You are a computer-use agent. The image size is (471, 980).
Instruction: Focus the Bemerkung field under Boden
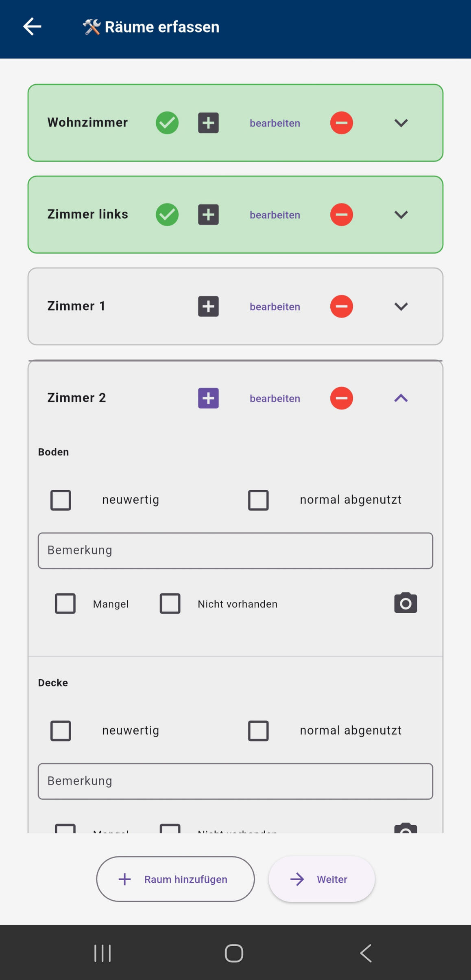(235, 550)
